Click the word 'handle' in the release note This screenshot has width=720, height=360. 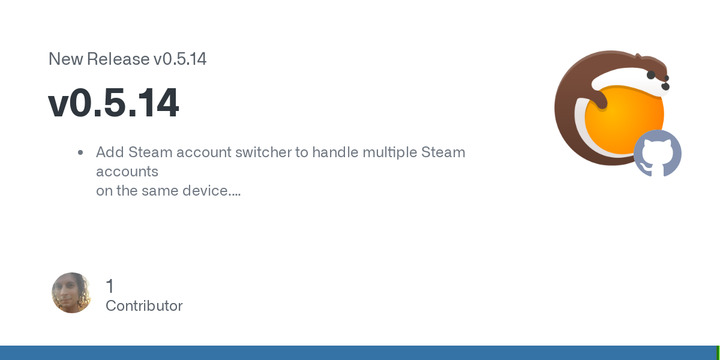coord(335,152)
